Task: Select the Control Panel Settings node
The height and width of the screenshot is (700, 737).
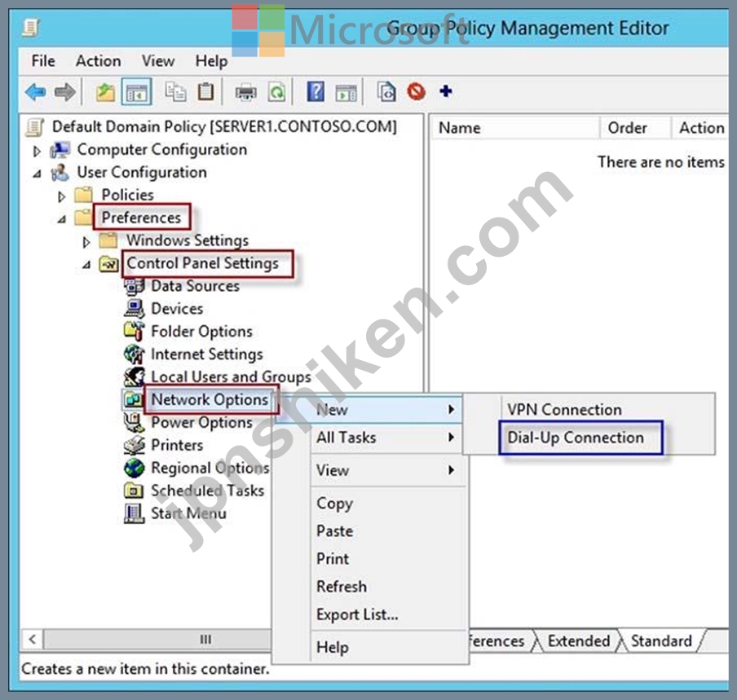Action: (202, 262)
